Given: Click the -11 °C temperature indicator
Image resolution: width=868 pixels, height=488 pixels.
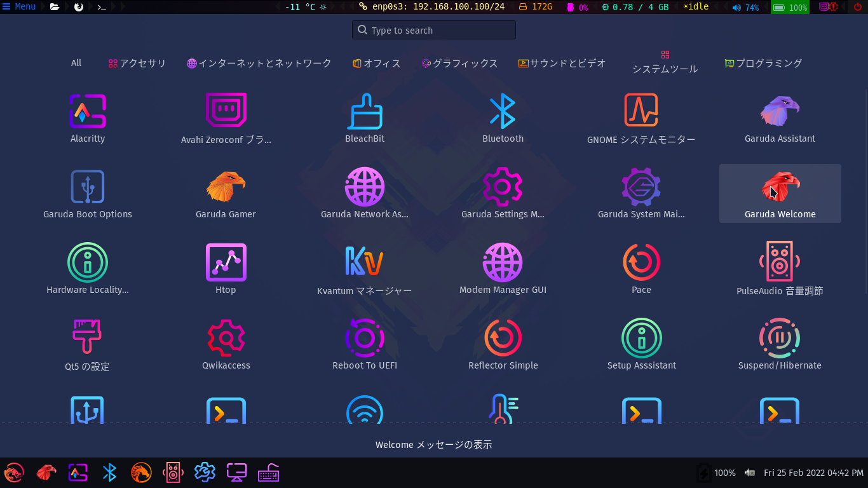Looking at the screenshot, I should click(306, 7).
